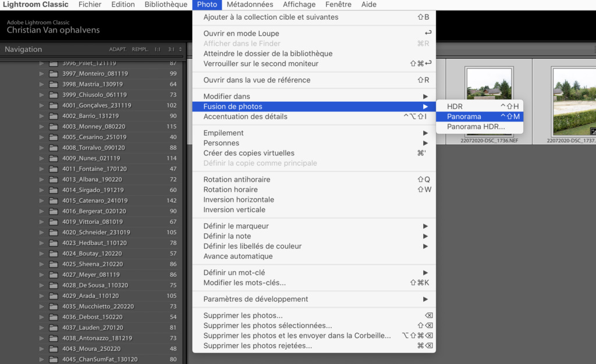This screenshot has width=596, height=364.
Task: Choose Modifier les mots-clés...
Action: point(314,283)
